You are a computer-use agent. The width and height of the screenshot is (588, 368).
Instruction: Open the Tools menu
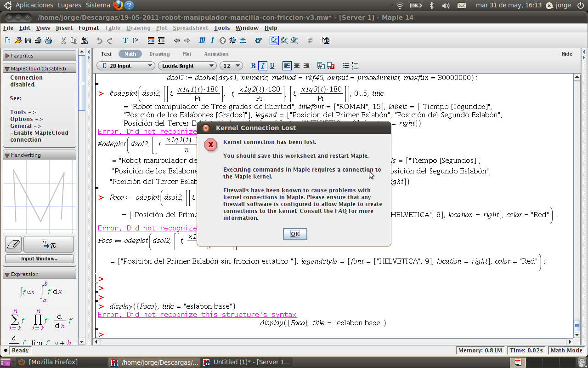(222, 28)
